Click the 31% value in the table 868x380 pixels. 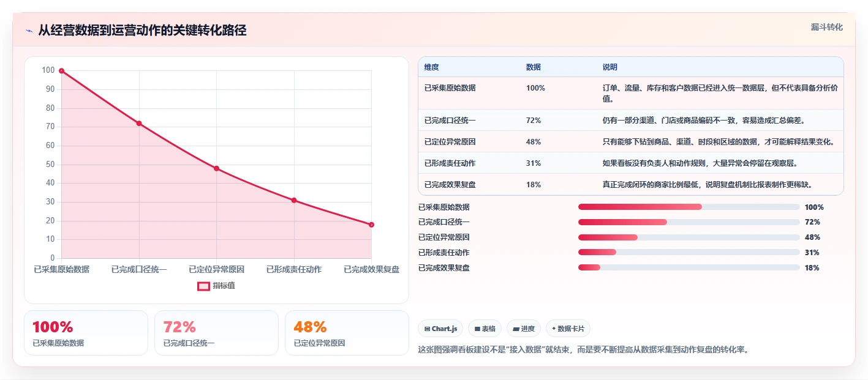[534, 163]
